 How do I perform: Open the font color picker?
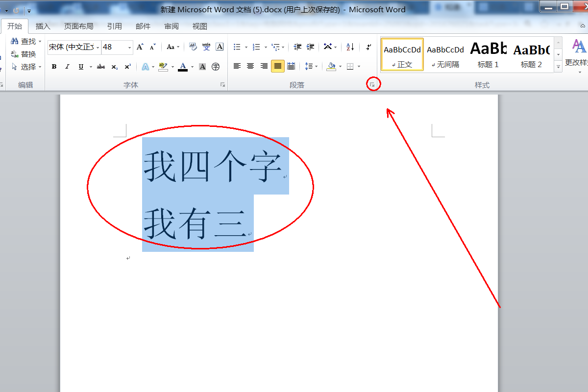[x=191, y=67]
